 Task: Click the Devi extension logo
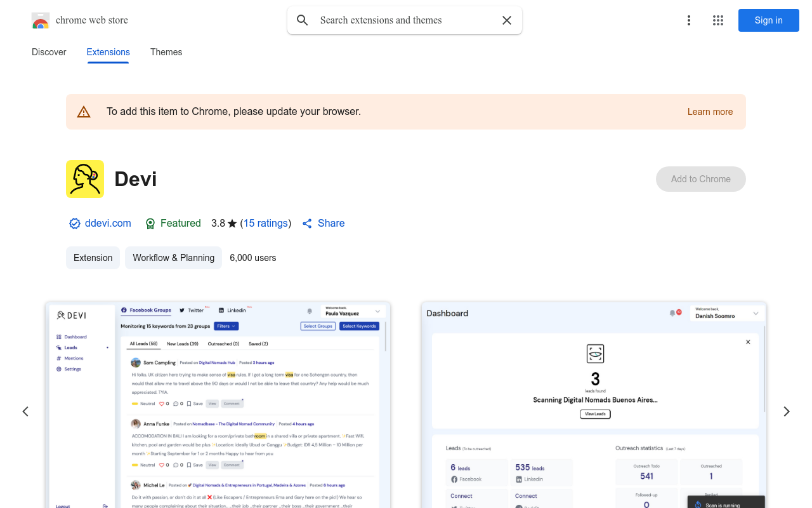click(85, 179)
